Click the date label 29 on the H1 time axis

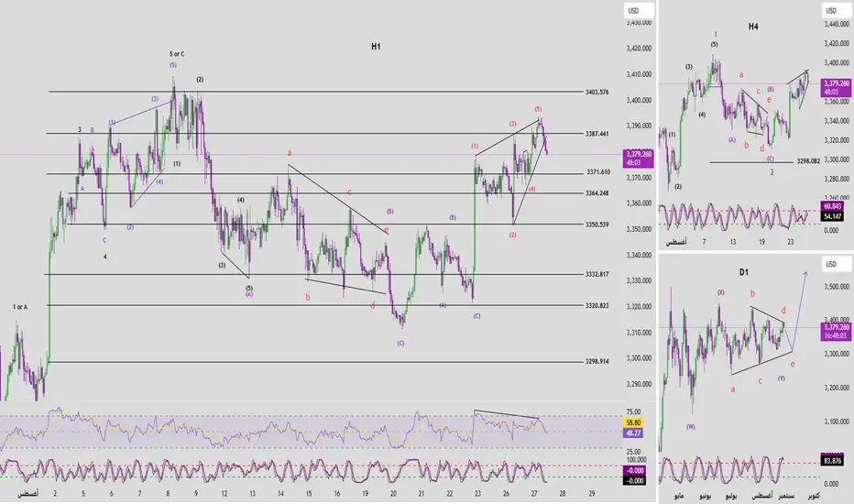click(x=592, y=494)
